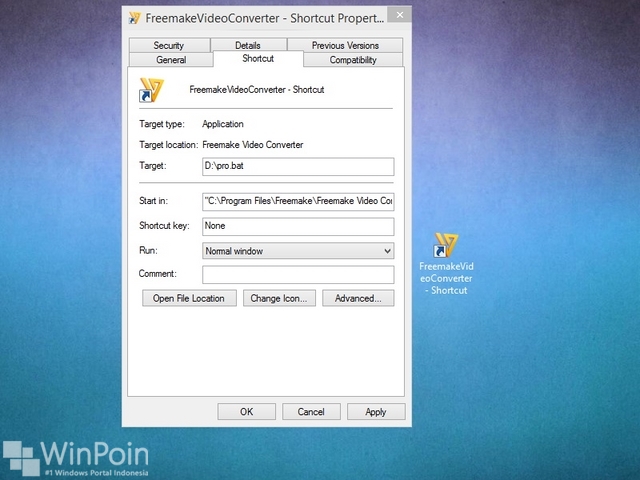This screenshot has height=480, width=640.
Task: Click the 'FreemakeVideoConverter - Shortcut' desktop icon label
Action: (446, 278)
